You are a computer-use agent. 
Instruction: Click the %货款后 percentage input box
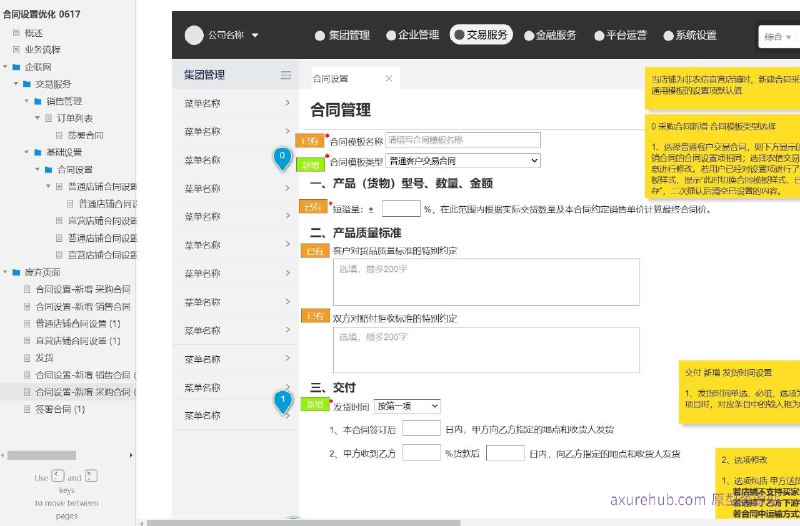(421, 453)
